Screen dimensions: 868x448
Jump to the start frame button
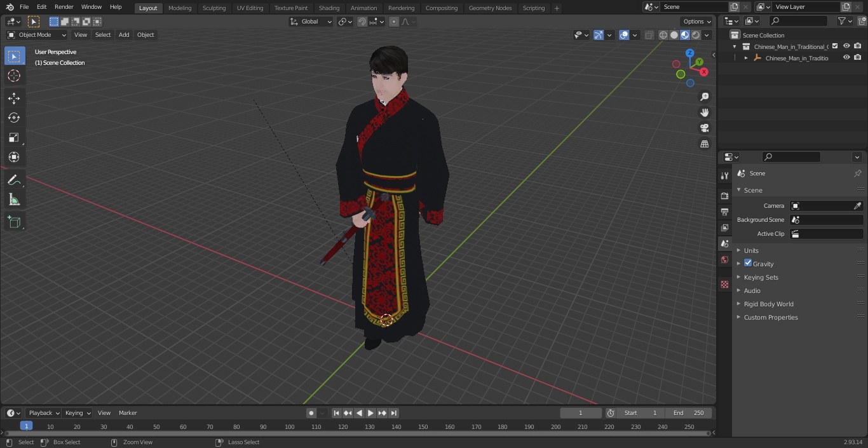(337, 413)
